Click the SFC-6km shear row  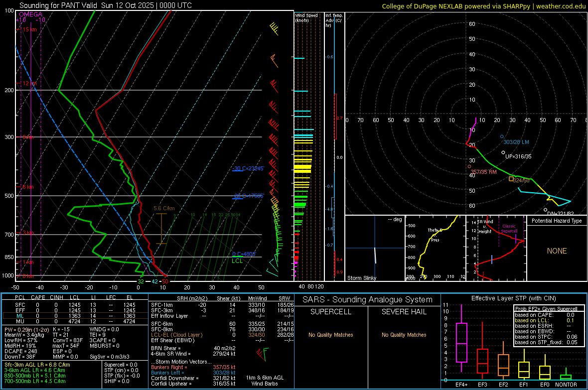pos(222,324)
